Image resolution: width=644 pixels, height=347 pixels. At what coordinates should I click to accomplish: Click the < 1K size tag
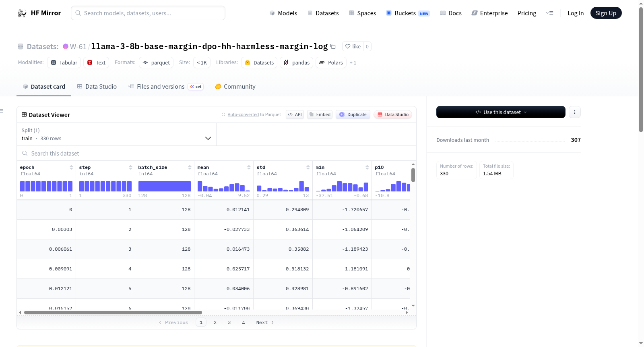202,62
